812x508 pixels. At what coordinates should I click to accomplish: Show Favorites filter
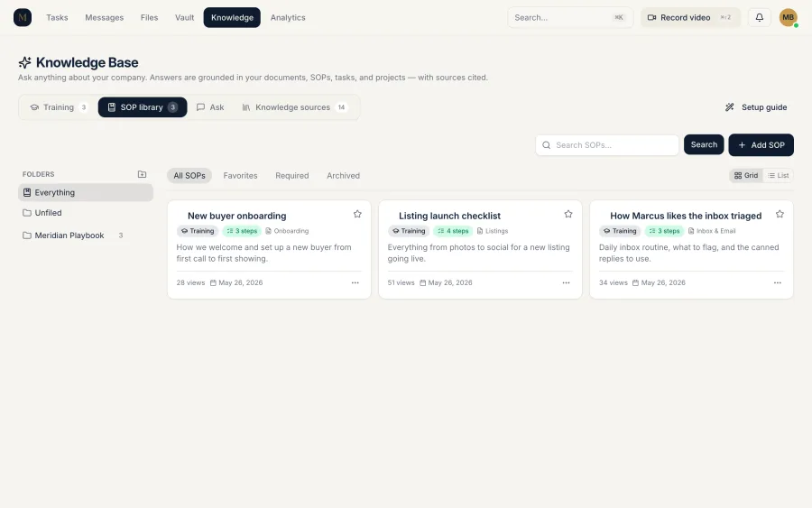point(240,176)
